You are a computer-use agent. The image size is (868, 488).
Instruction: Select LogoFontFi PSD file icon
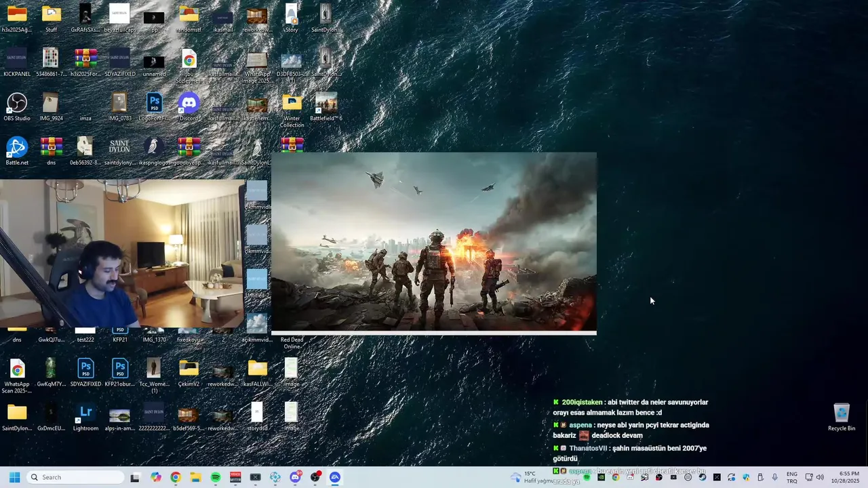[155, 107]
